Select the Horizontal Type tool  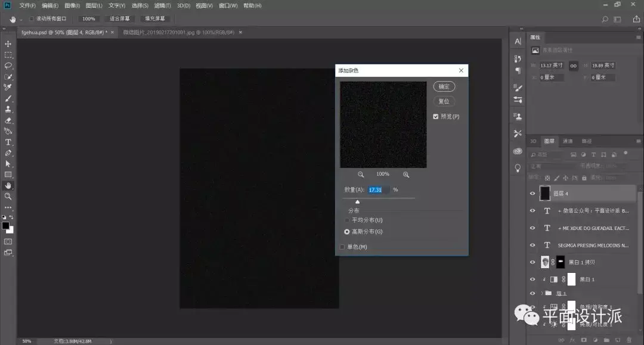click(8, 142)
